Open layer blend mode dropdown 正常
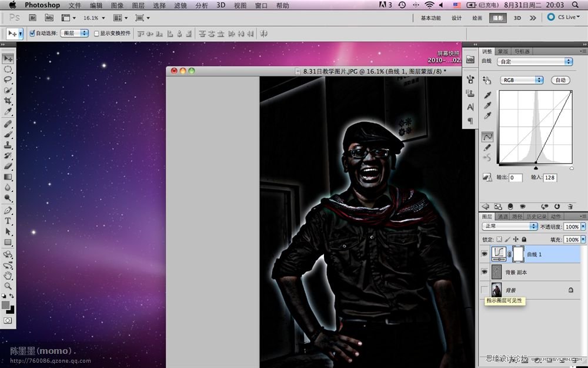Viewport: 588px width, 368px height. coord(510,226)
